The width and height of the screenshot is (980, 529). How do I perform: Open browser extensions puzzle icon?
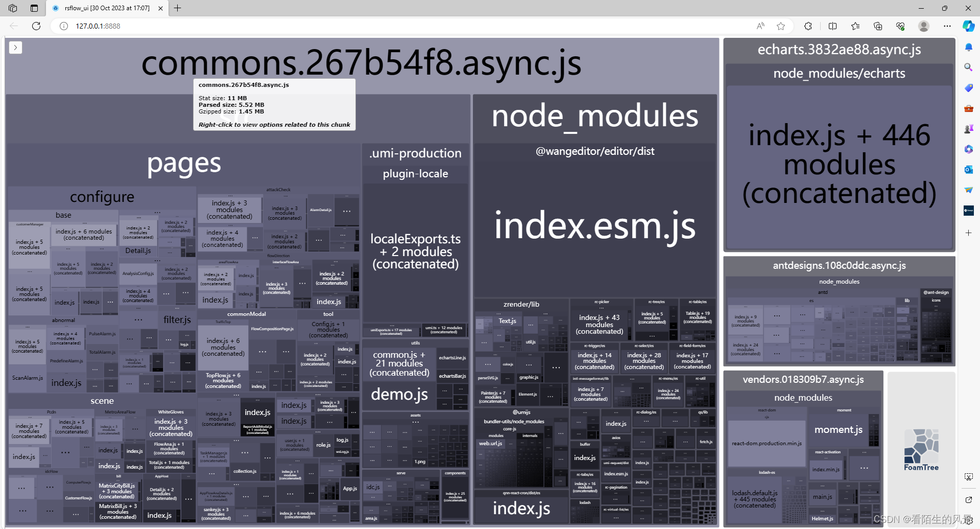[808, 26]
